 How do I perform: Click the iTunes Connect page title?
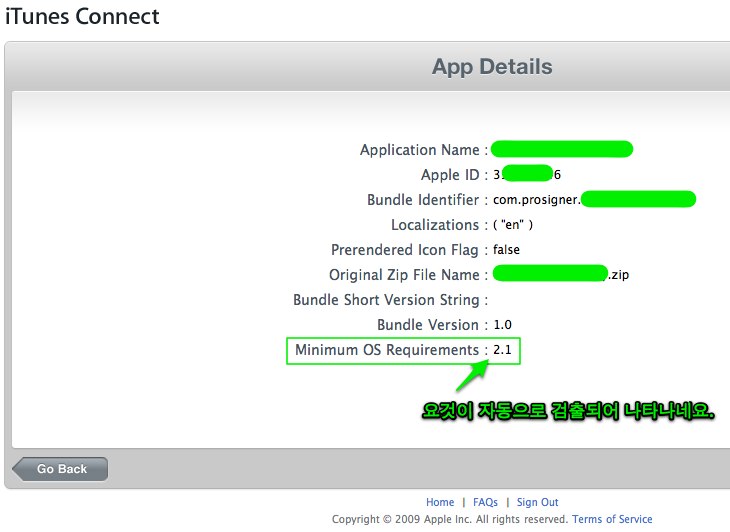[82, 17]
